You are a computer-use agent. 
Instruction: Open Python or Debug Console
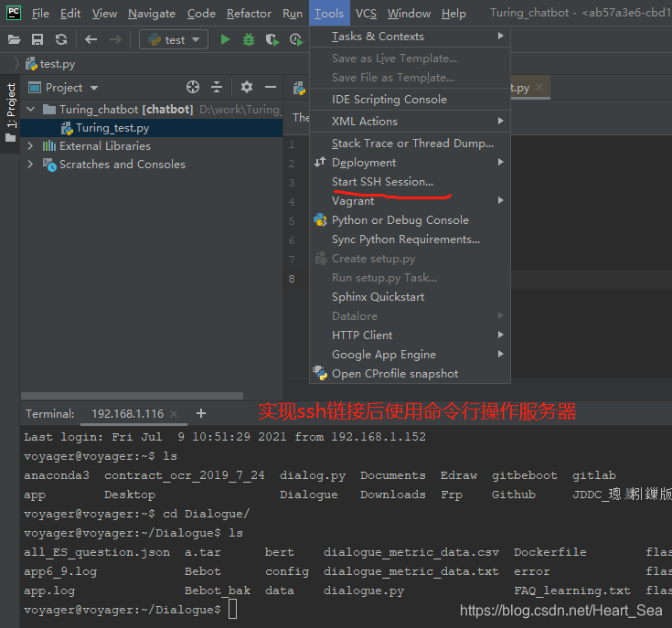point(411,220)
